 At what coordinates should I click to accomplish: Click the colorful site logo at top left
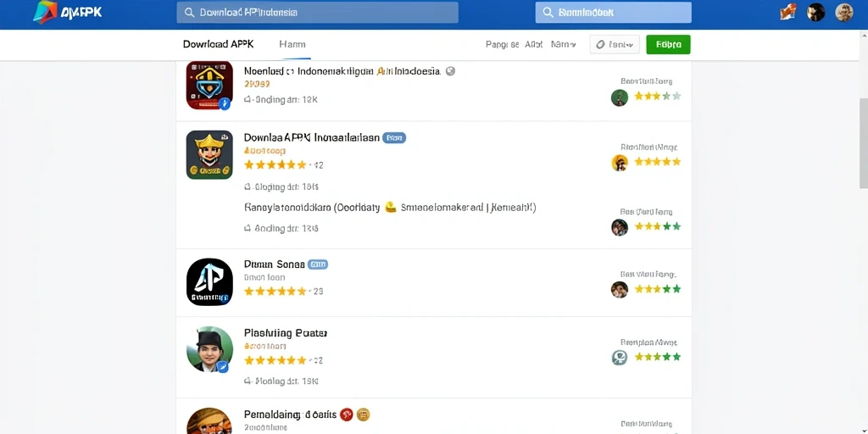click(45, 12)
